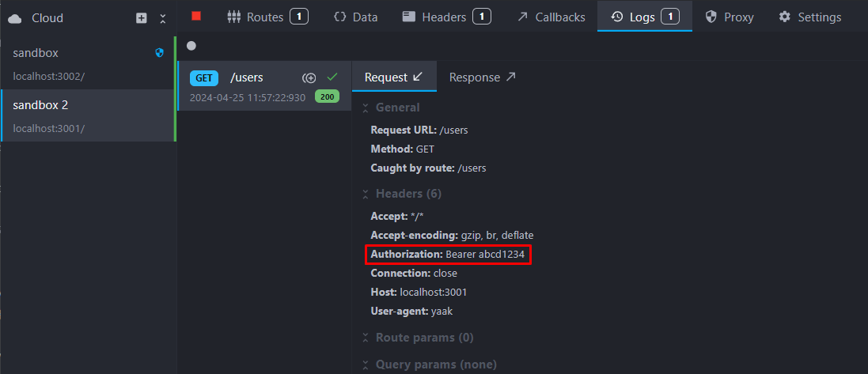Click the add environment plus icon
The height and width of the screenshot is (374, 868).
pos(142,17)
